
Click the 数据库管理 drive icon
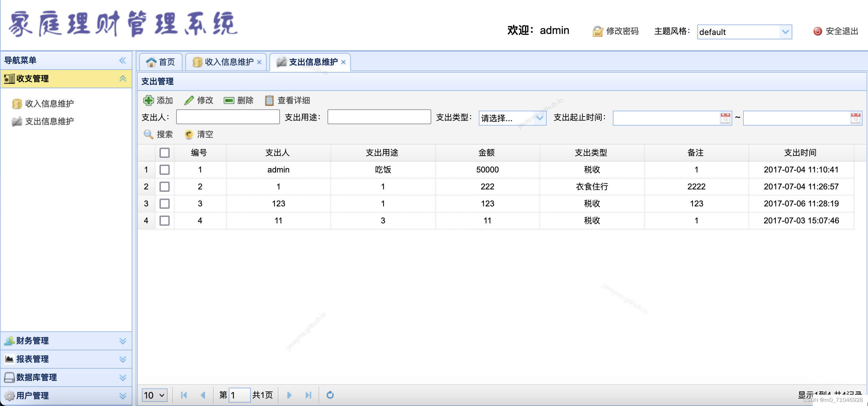click(x=9, y=377)
